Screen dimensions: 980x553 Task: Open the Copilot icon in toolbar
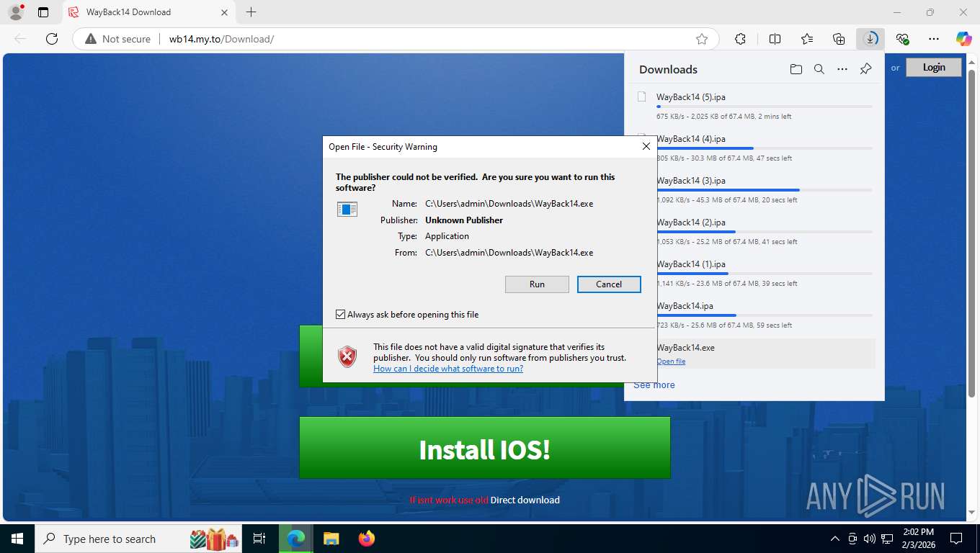pos(964,39)
